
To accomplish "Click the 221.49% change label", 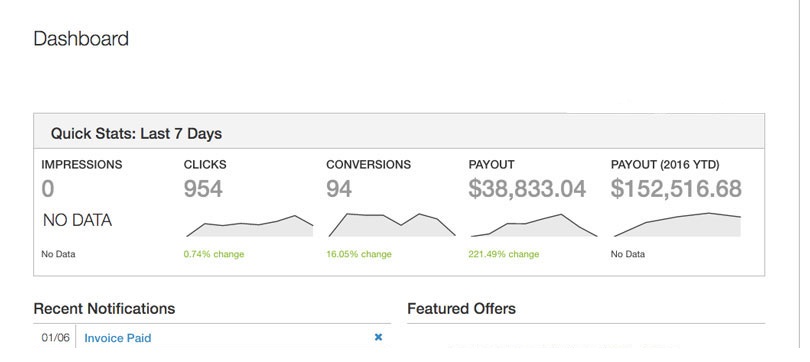I will [504, 254].
